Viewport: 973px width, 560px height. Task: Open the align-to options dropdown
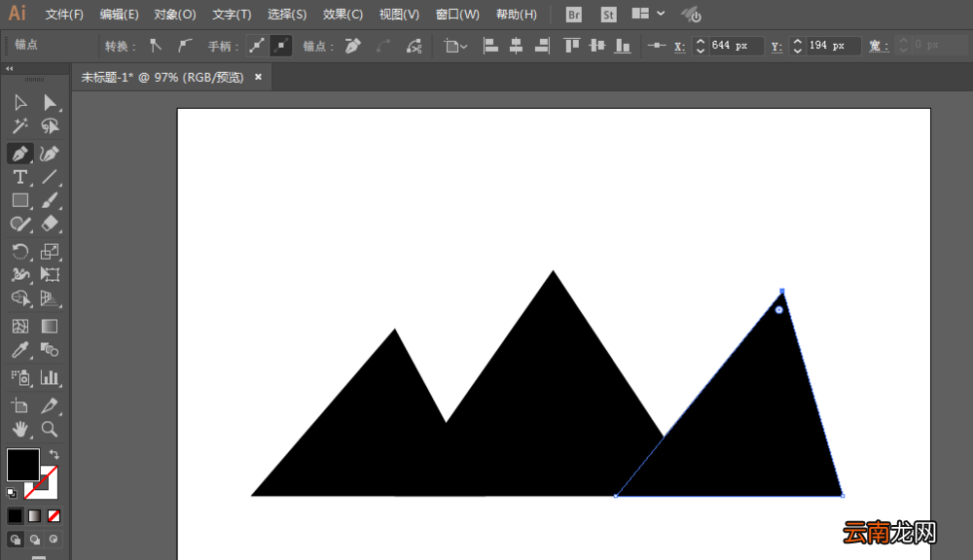coord(454,46)
